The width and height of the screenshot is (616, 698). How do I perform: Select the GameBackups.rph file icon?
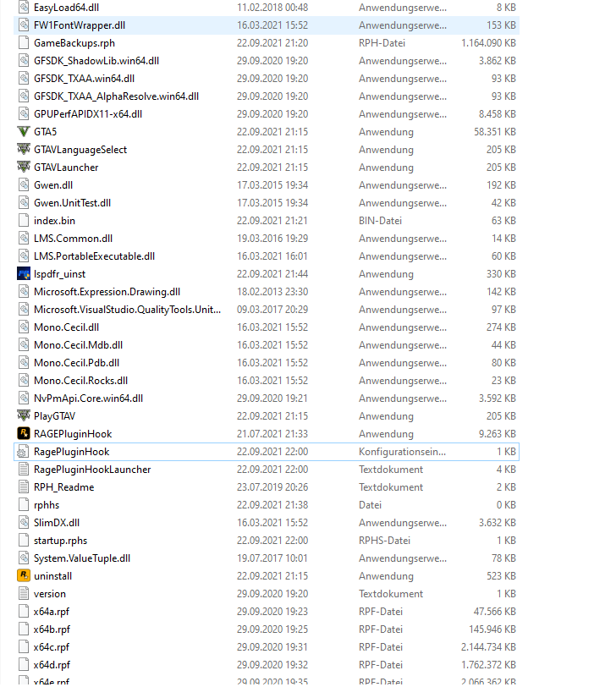24,43
